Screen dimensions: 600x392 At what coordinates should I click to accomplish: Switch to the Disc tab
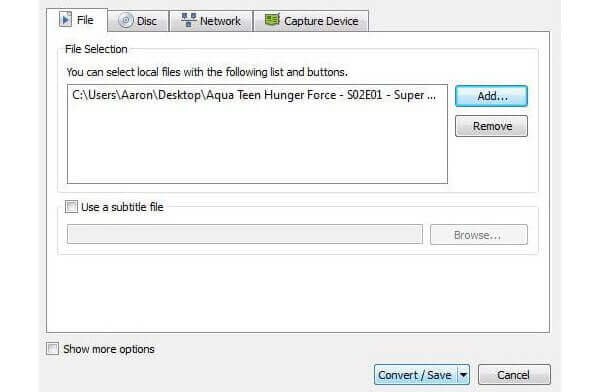point(138,21)
